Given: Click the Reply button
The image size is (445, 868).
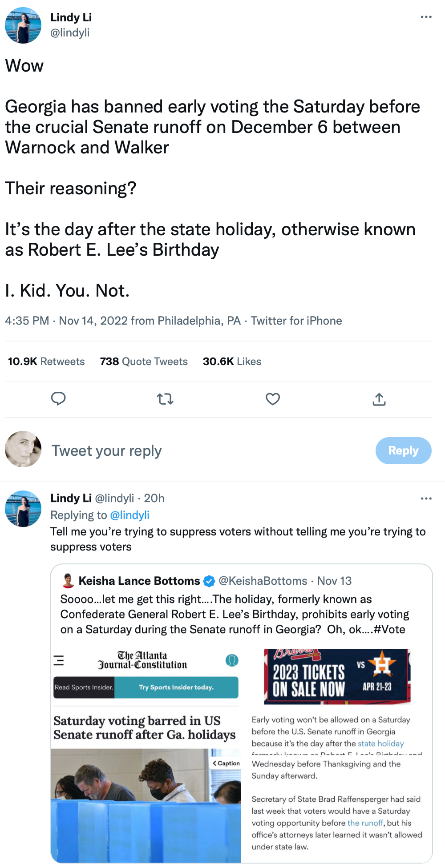Looking at the screenshot, I should click(x=403, y=450).
